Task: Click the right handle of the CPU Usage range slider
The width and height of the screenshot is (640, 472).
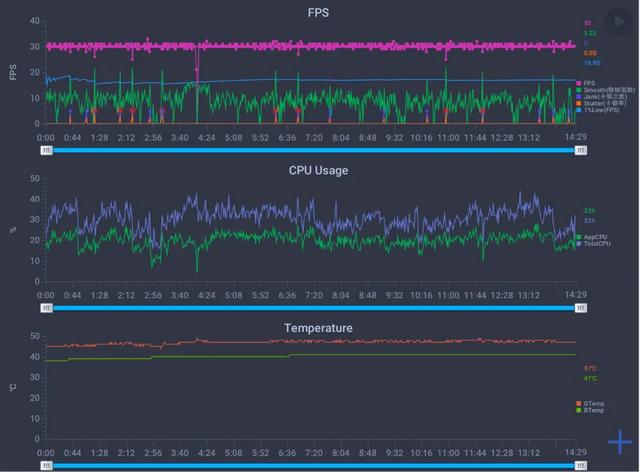Action: (581, 308)
